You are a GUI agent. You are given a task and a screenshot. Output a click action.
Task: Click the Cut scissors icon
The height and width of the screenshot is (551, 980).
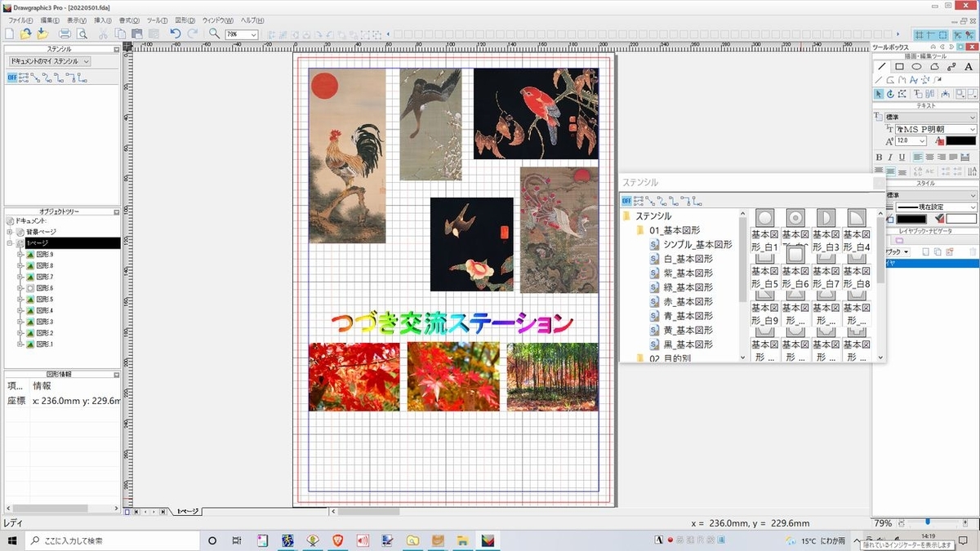coord(104,33)
